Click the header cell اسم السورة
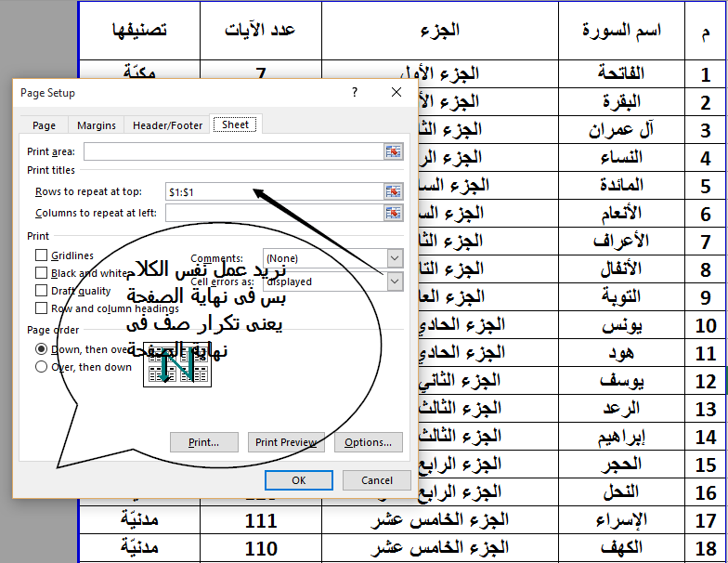Viewport: 728px width, 563px height. click(622, 31)
